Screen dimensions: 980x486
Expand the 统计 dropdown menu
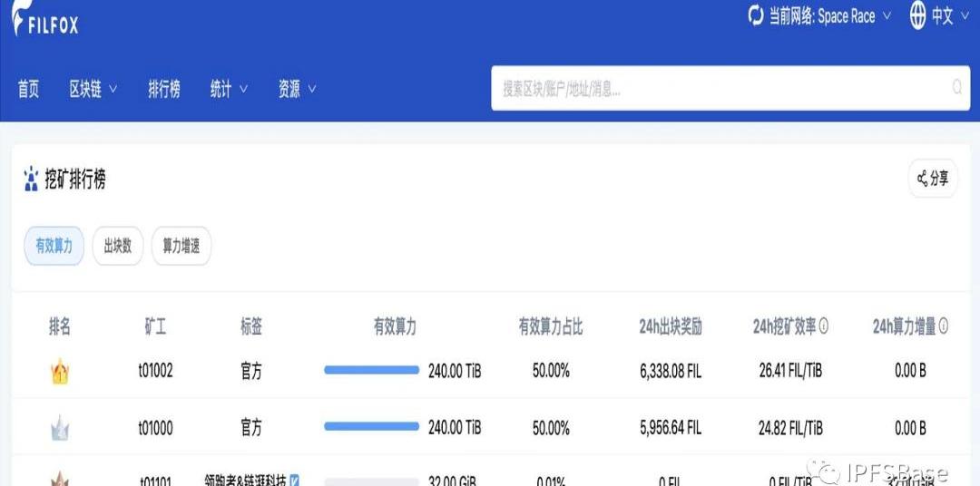pos(229,89)
